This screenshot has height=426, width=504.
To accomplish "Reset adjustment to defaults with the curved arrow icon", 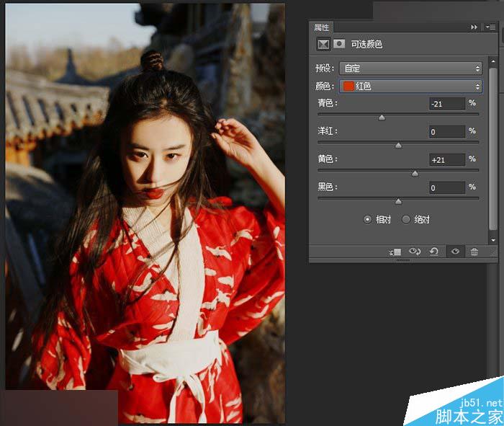I will (x=434, y=252).
